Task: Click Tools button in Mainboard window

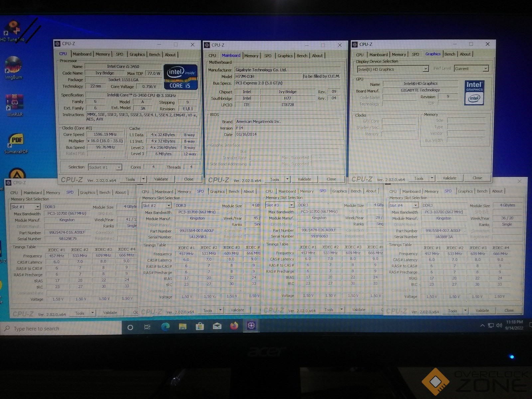Action: pos(274,179)
